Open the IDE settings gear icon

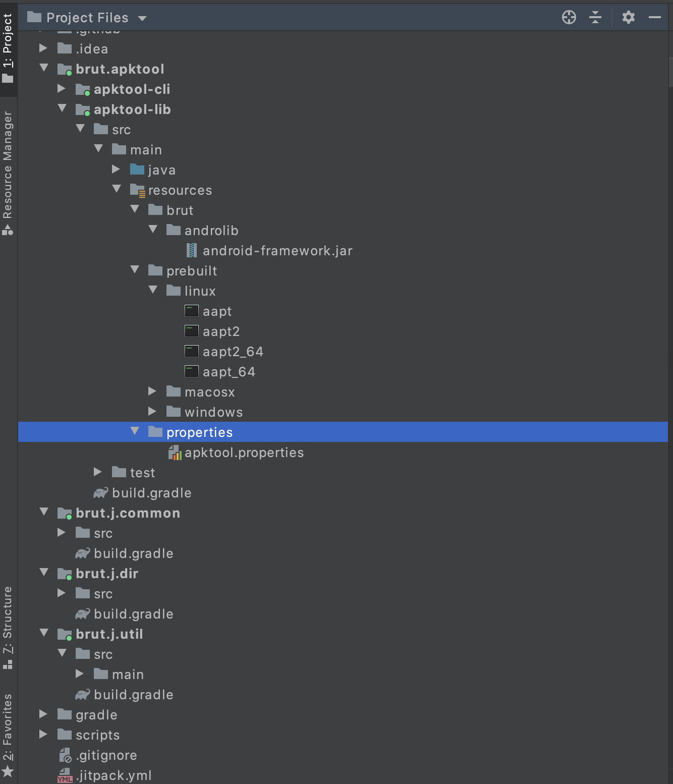(628, 17)
